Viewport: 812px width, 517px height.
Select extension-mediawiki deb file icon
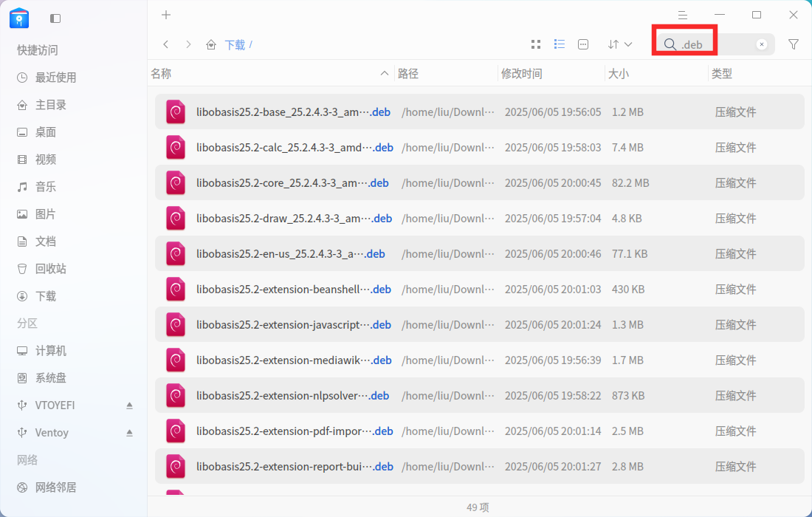pyautogui.click(x=176, y=360)
